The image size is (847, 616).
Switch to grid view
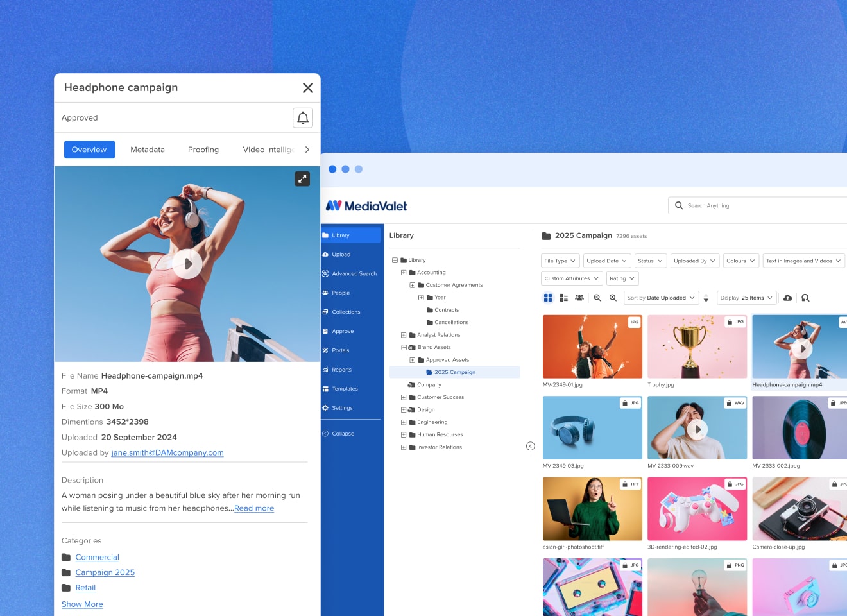point(548,298)
